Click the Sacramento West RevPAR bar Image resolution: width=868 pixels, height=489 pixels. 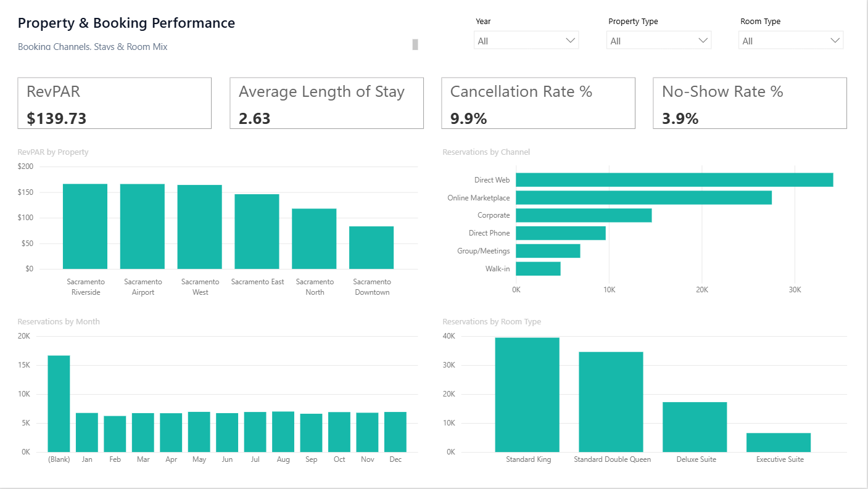(x=200, y=227)
